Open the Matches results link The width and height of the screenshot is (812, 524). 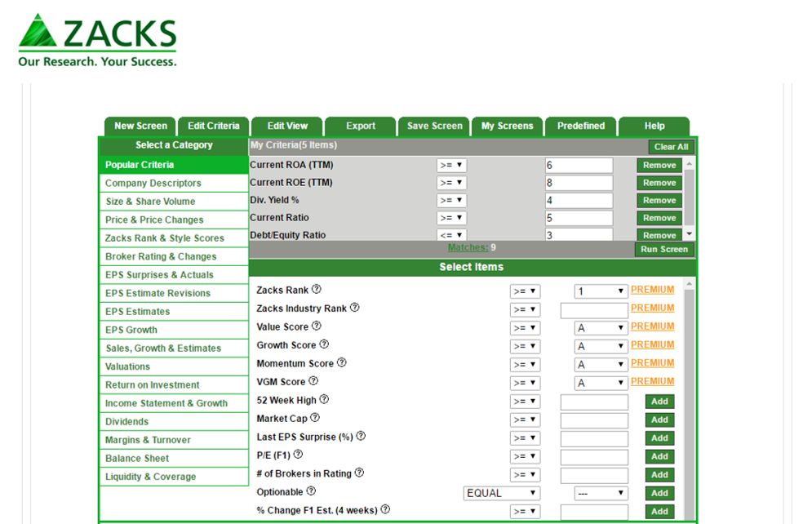(x=468, y=247)
